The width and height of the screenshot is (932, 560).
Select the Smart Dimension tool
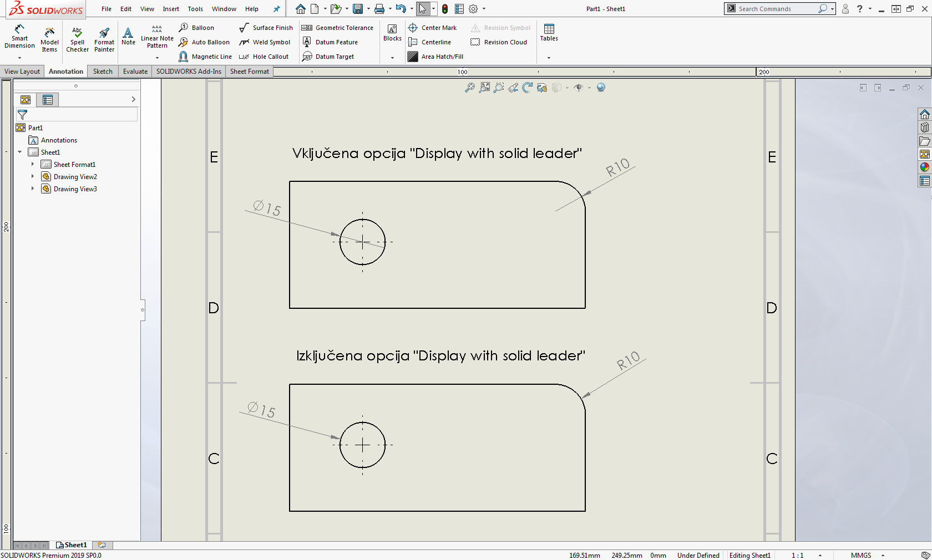19,37
